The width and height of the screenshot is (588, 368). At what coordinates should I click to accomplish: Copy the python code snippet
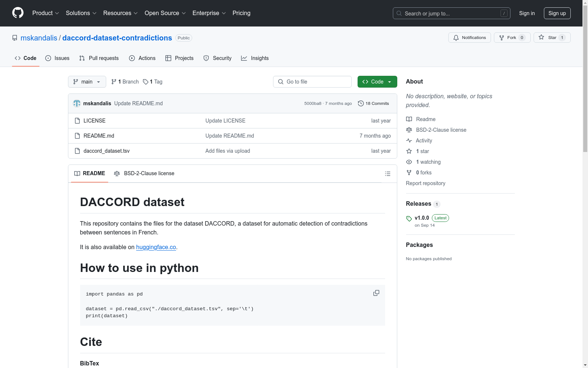click(376, 293)
